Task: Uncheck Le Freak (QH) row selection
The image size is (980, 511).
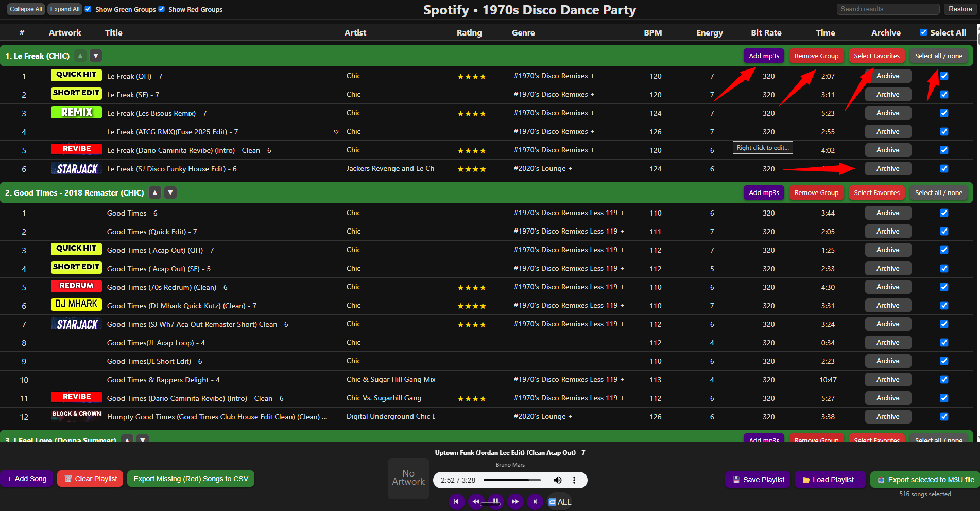Action: point(944,76)
